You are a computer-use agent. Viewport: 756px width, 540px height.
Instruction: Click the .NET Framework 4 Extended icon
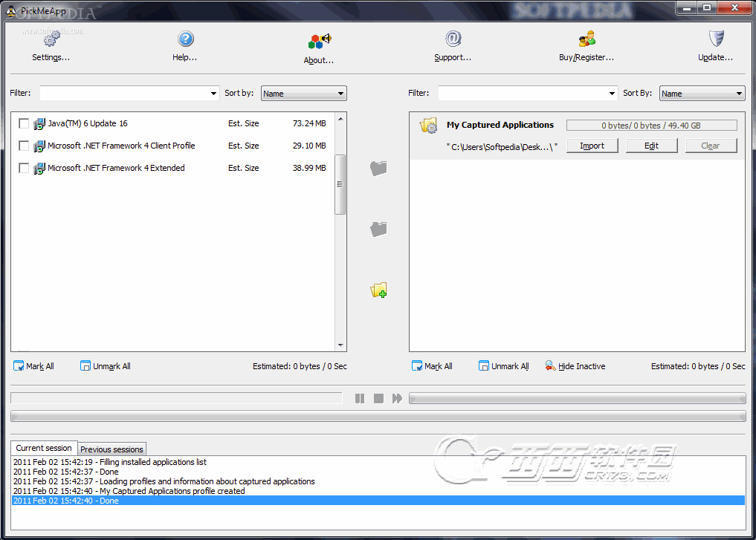[x=39, y=168]
